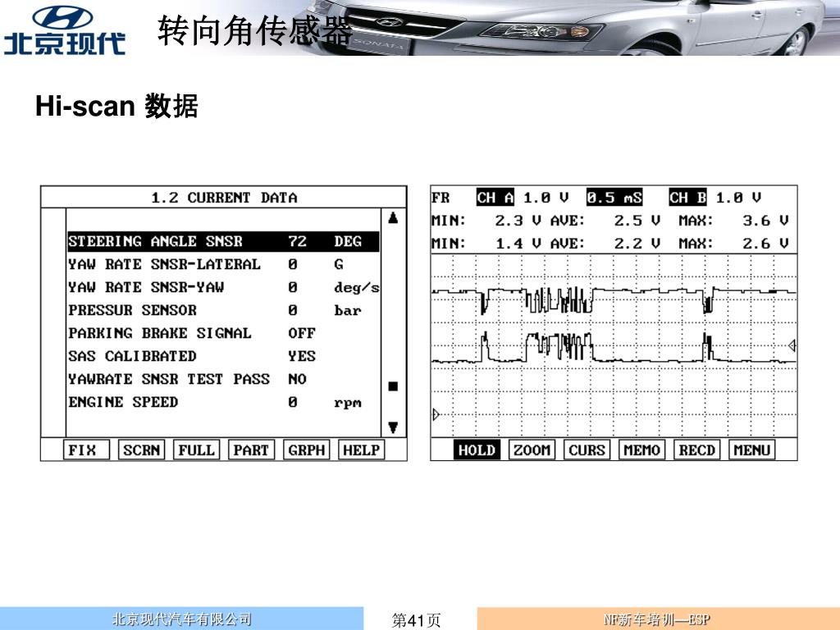This screenshot has height=630, width=840.
Task: Select the 0.5 mS time base setting
Action: (x=614, y=198)
